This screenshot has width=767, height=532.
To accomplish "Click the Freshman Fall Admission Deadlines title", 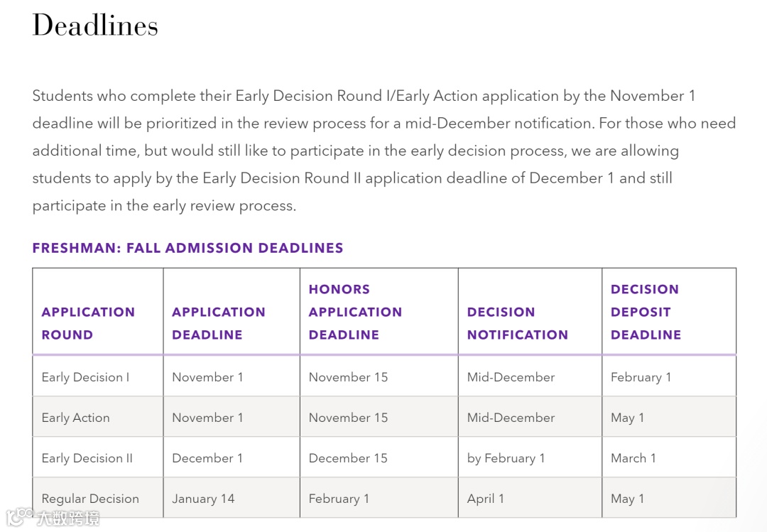I will [187, 248].
